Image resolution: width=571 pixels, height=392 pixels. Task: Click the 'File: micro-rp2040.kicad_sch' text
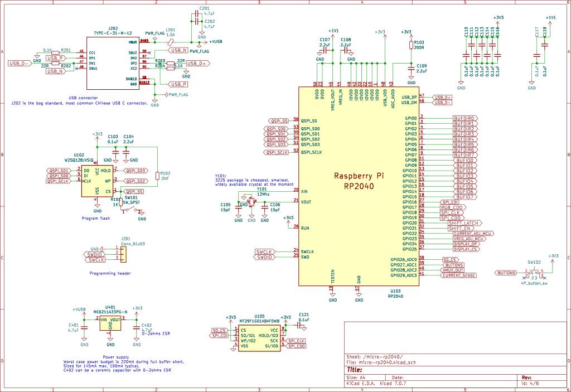(x=381, y=362)
